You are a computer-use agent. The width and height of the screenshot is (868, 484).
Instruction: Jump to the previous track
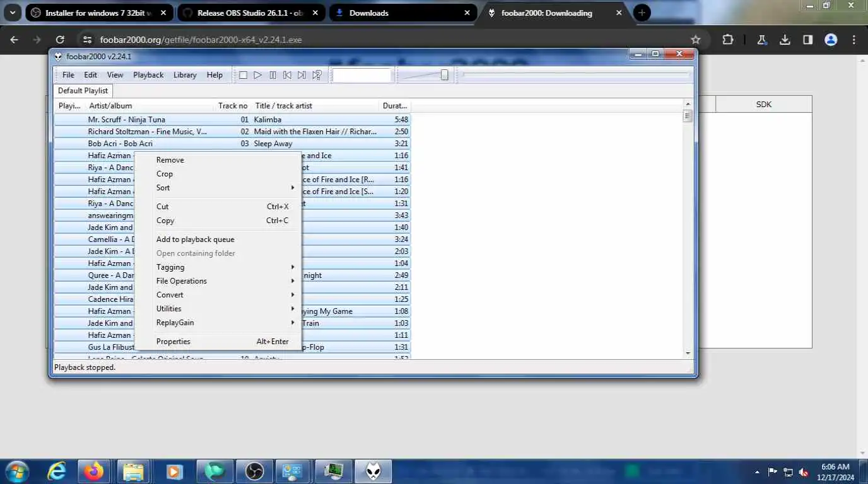287,75
